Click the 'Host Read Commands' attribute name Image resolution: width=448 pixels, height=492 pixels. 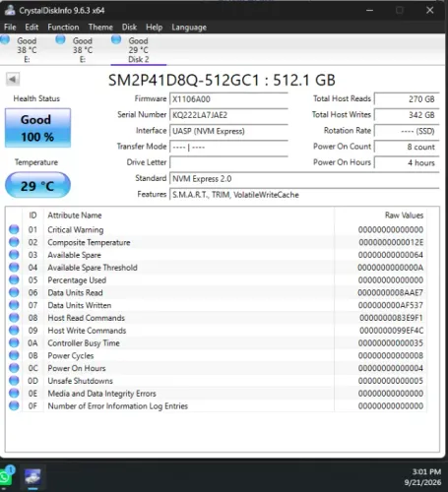[87, 318]
